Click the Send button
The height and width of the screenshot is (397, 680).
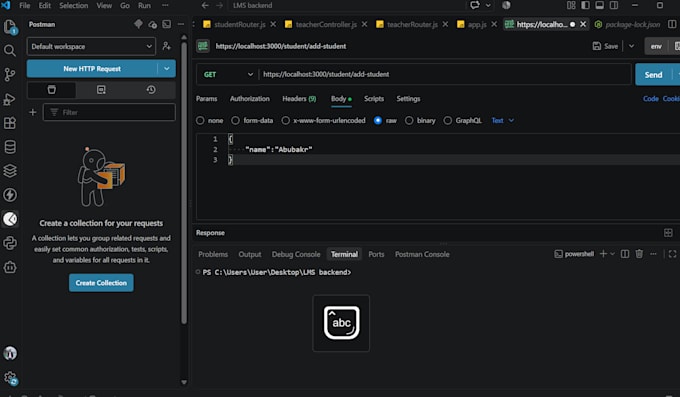[654, 75]
